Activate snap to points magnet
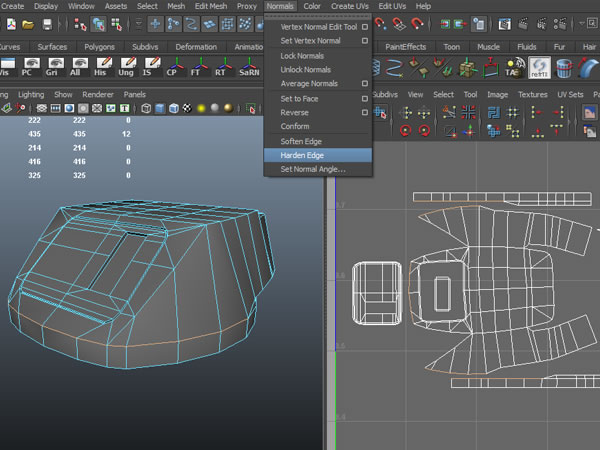Screen dimensions: 600x450 [380, 24]
